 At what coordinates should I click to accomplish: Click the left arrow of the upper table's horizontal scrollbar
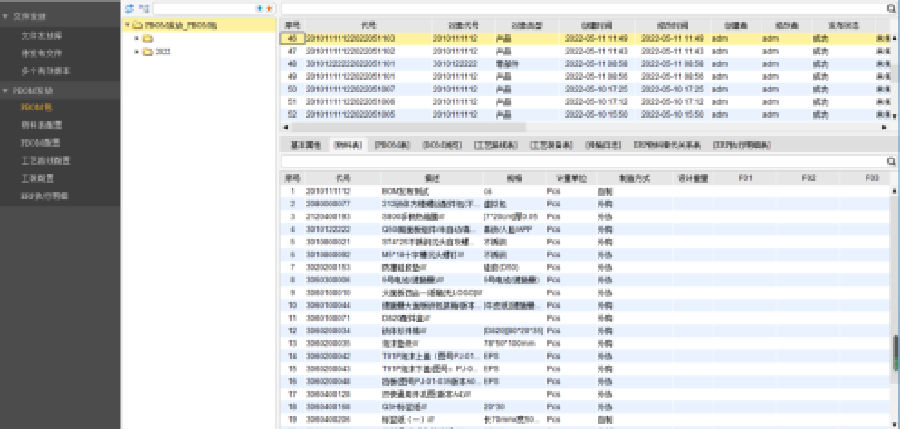click(x=285, y=127)
